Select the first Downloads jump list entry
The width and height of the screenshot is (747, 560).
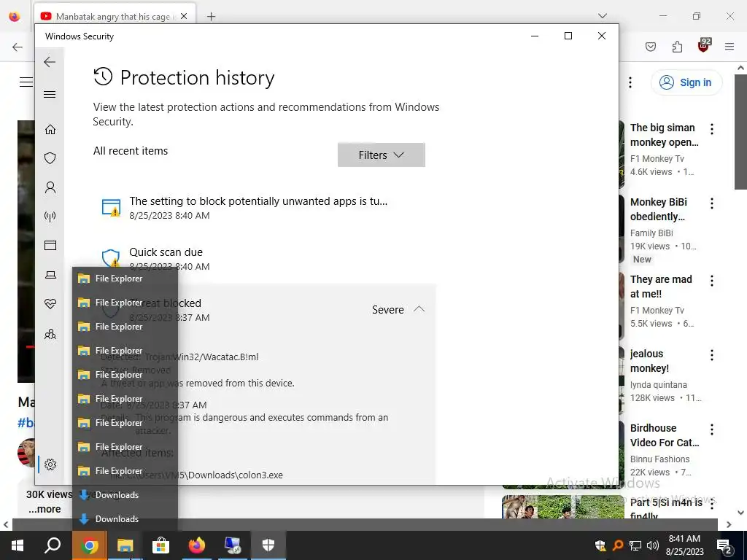125,495
